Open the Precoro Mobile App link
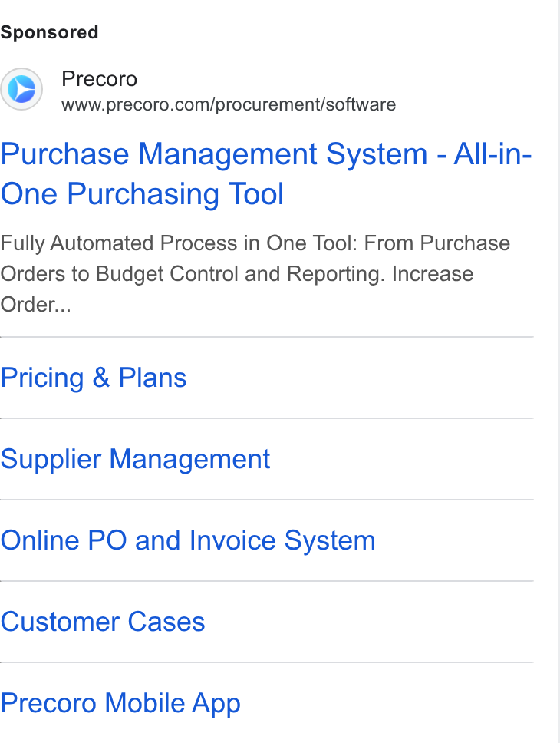This screenshot has height=743, width=560. (x=120, y=703)
